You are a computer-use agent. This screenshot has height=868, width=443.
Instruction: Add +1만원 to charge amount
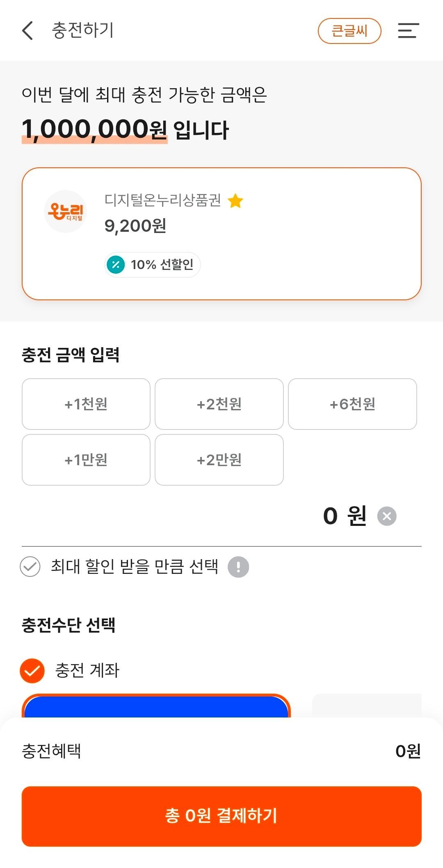click(x=86, y=460)
